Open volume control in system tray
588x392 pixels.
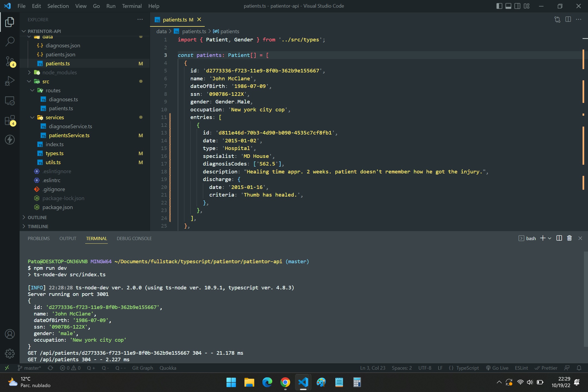[530, 382]
